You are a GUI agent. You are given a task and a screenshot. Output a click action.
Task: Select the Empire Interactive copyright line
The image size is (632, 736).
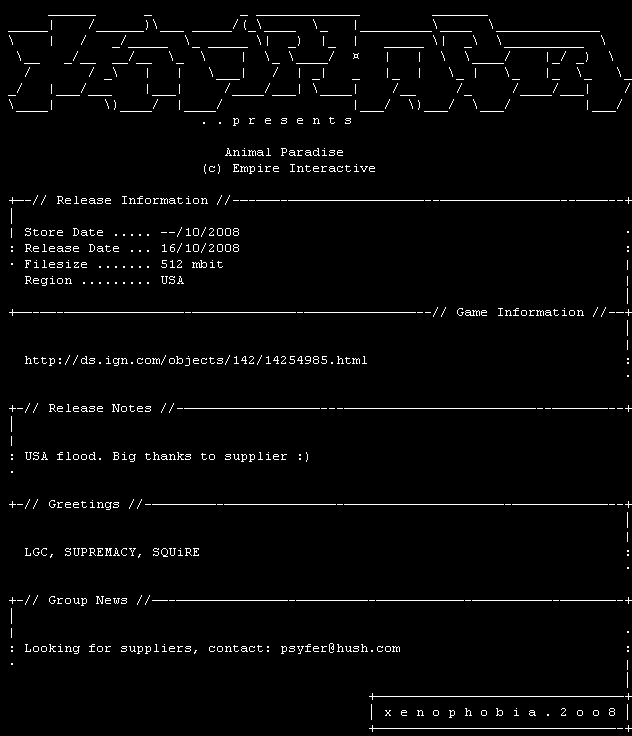tap(289, 169)
